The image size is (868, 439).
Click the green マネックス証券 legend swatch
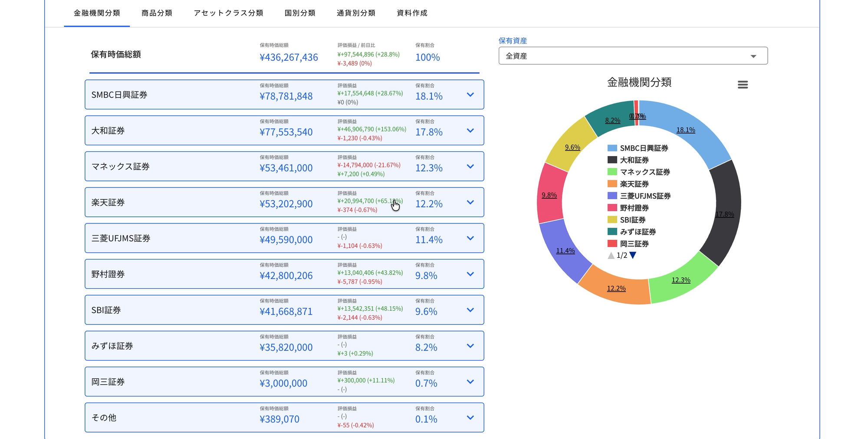click(612, 172)
